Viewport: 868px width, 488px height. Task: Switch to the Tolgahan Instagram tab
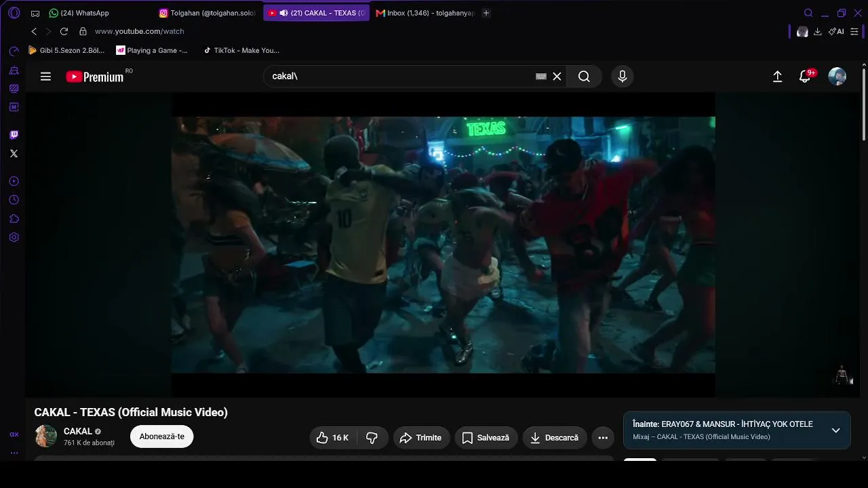[208, 13]
